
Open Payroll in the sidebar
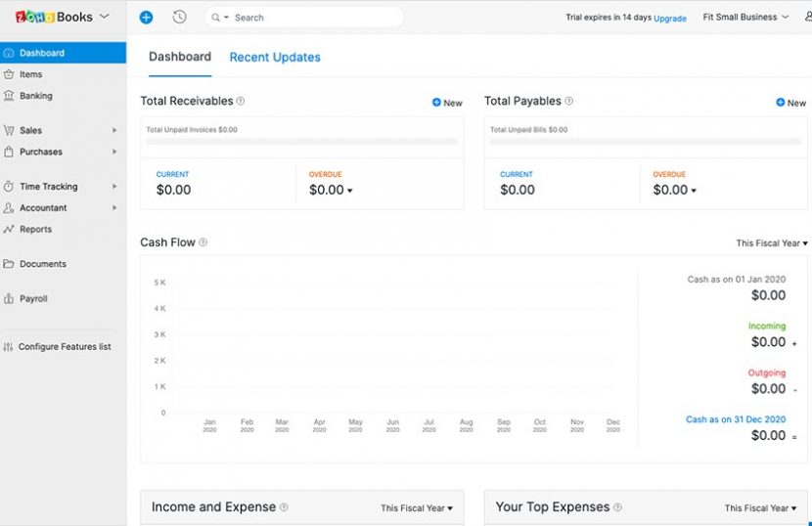(x=63, y=299)
